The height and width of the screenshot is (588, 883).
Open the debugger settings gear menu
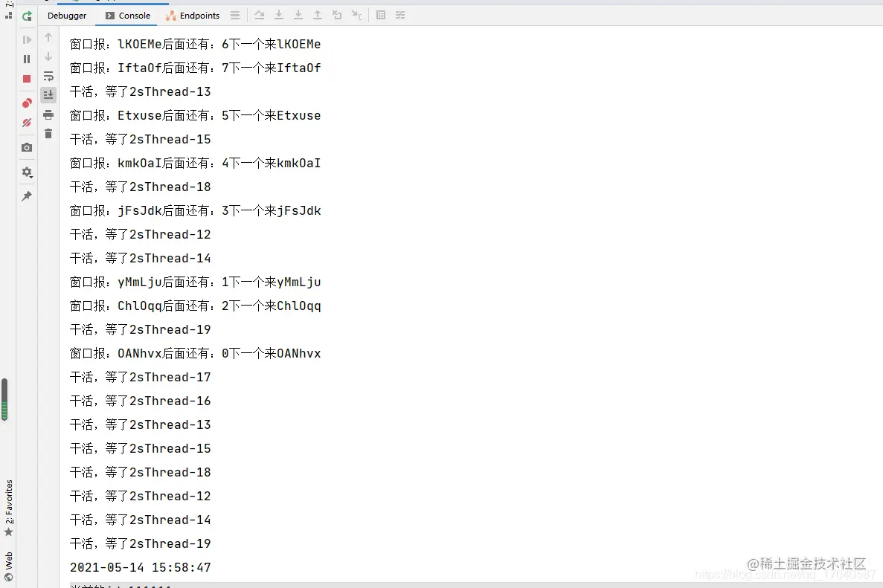pyautogui.click(x=27, y=172)
